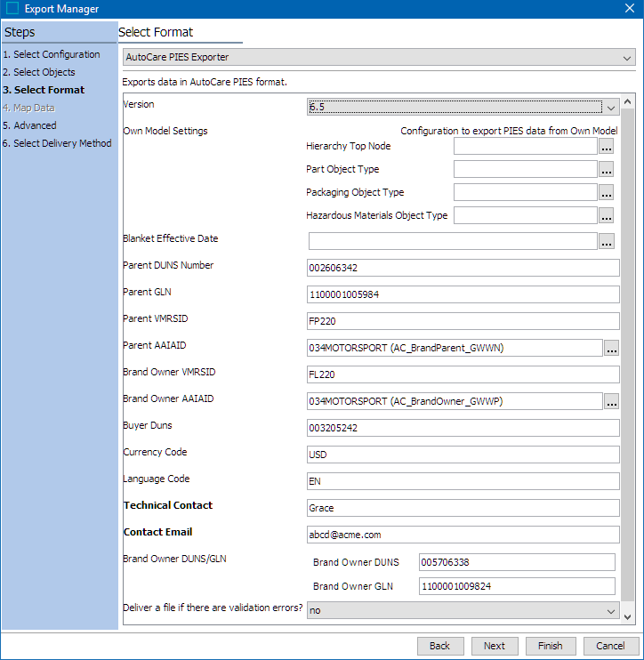The height and width of the screenshot is (660, 644).
Task: Click the Export Manager title bar icon
Action: tap(12, 9)
